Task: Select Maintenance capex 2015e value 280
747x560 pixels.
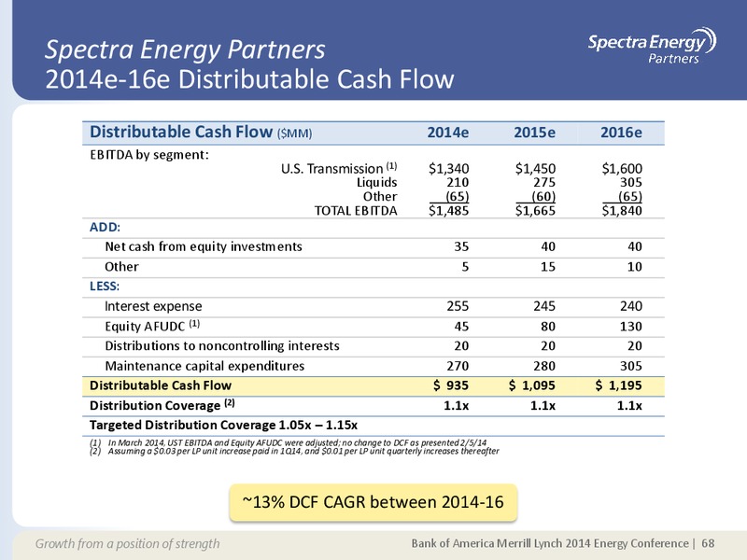Action: [544, 366]
